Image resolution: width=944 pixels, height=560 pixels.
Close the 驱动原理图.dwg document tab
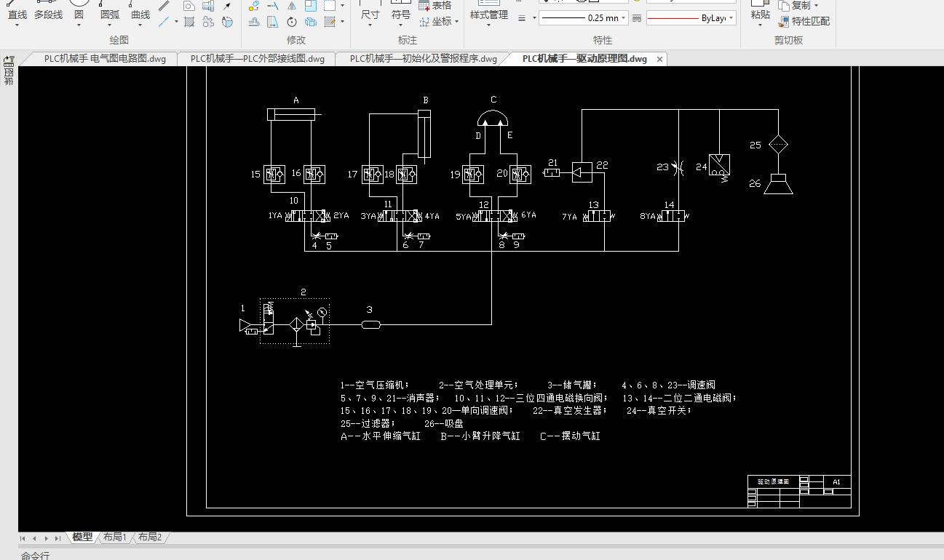(x=660, y=60)
